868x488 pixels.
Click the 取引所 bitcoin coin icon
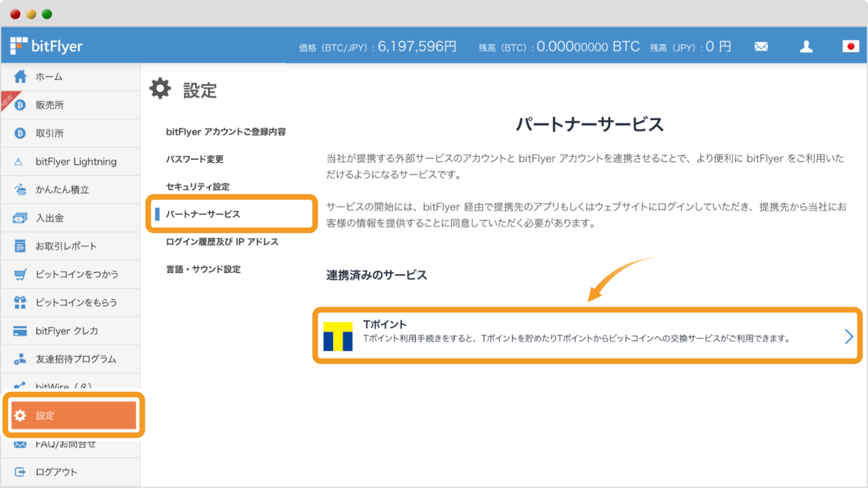(x=20, y=134)
